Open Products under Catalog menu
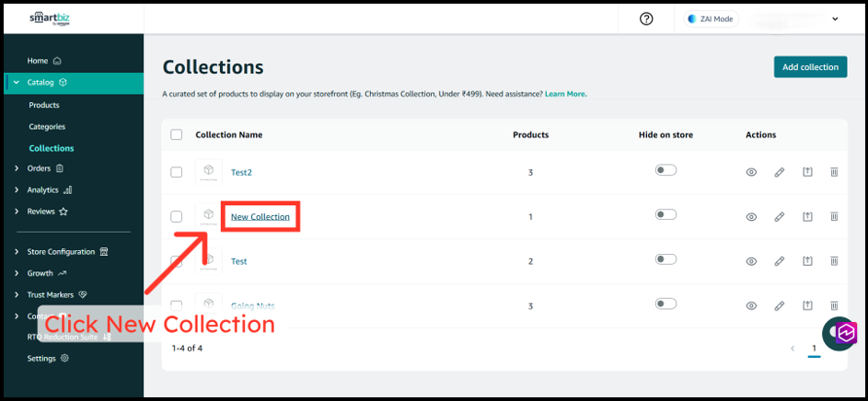 [x=44, y=106]
